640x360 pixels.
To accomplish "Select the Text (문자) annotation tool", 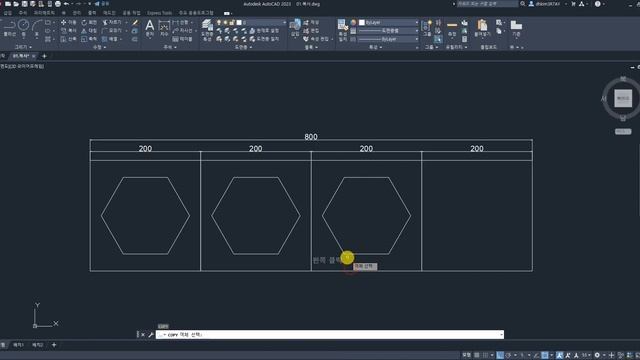I will [x=150, y=28].
